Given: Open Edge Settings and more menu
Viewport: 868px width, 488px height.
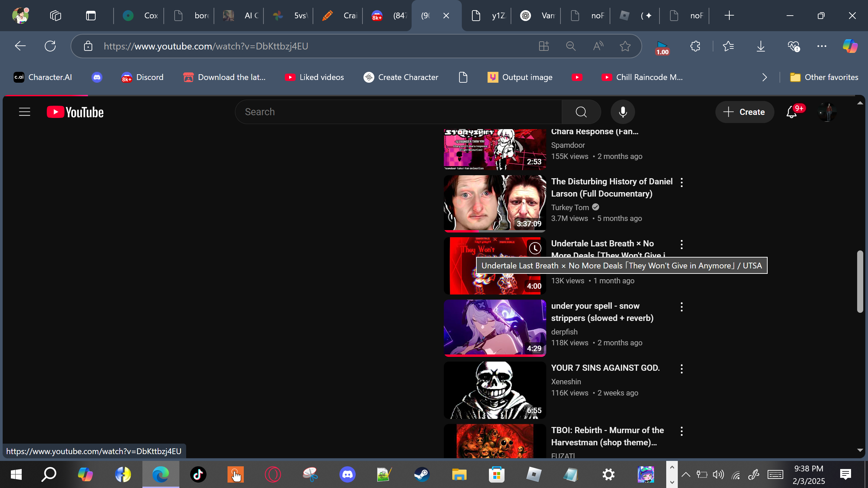Looking at the screenshot, I should click(x=822, y=46).
